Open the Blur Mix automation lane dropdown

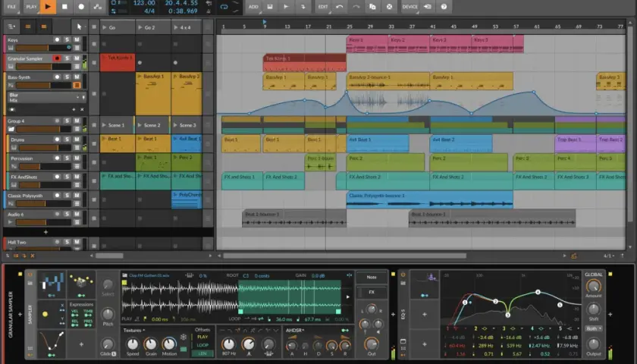[77, 97]
